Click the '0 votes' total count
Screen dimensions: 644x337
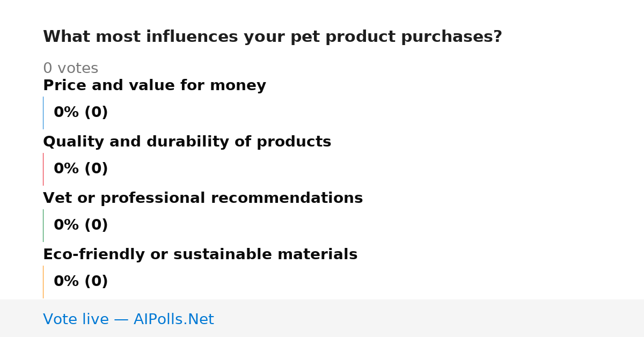(x=70, y=69)
